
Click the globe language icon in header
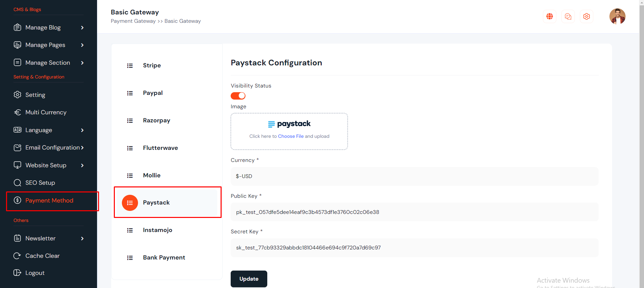pyautogui.click(x=549, y=16)
